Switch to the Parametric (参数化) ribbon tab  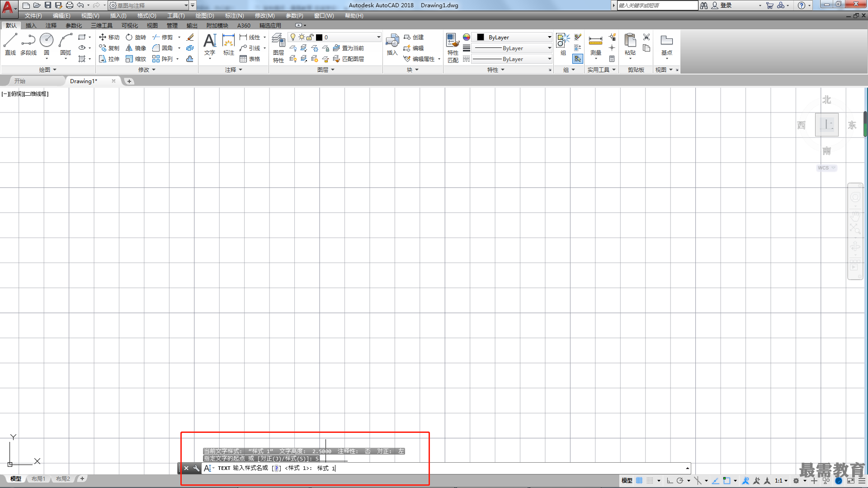coord(74,26)
